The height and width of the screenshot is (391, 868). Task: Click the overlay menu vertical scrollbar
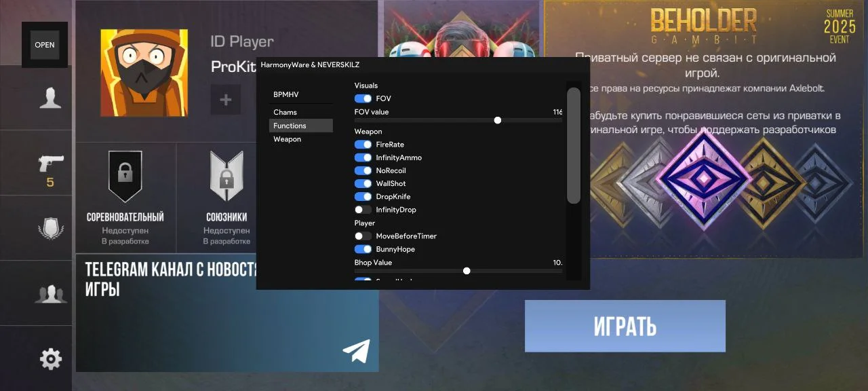574,146
